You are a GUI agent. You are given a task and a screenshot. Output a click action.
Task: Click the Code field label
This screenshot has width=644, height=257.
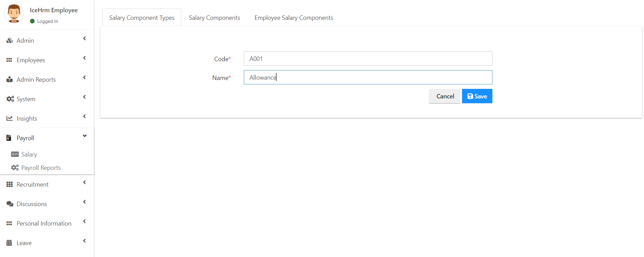(x=222, y=59)
